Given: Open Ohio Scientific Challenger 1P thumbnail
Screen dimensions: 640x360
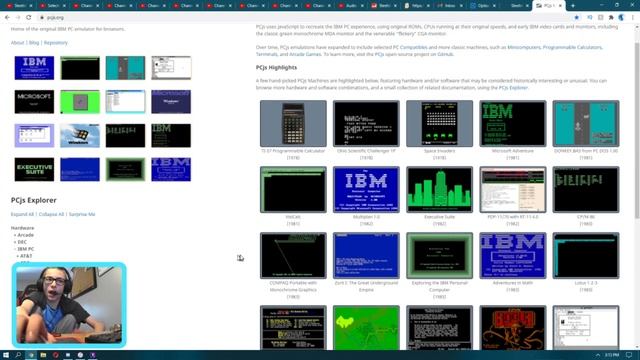Looking at the screenshot, I should [366, 123].
